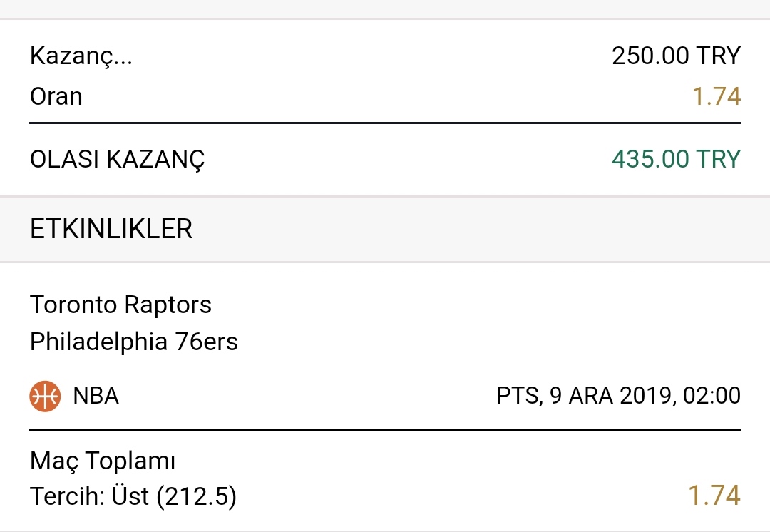Viewport: 770px width, 532px height.
Task: Tap the OLASI KAZANÇ label
Action: [x=118, y=160]
